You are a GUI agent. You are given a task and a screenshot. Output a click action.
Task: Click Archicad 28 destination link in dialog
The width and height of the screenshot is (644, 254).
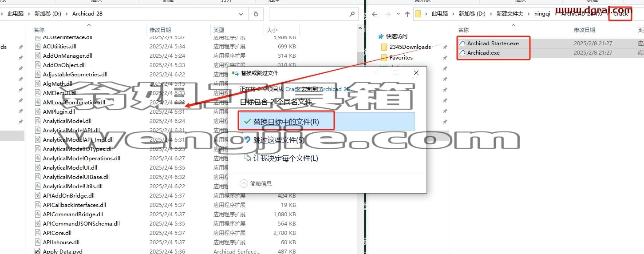(x=335, y=89)
